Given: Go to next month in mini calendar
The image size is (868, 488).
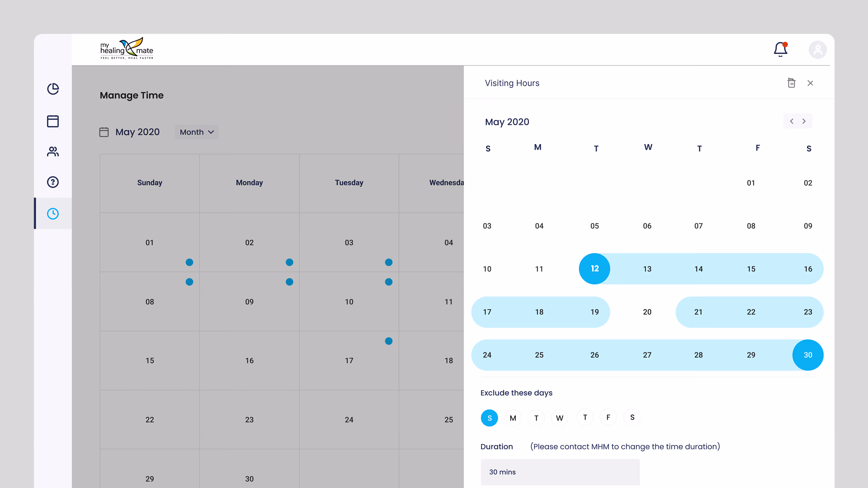Looking at the screenshot, I should tap(804, 121).
